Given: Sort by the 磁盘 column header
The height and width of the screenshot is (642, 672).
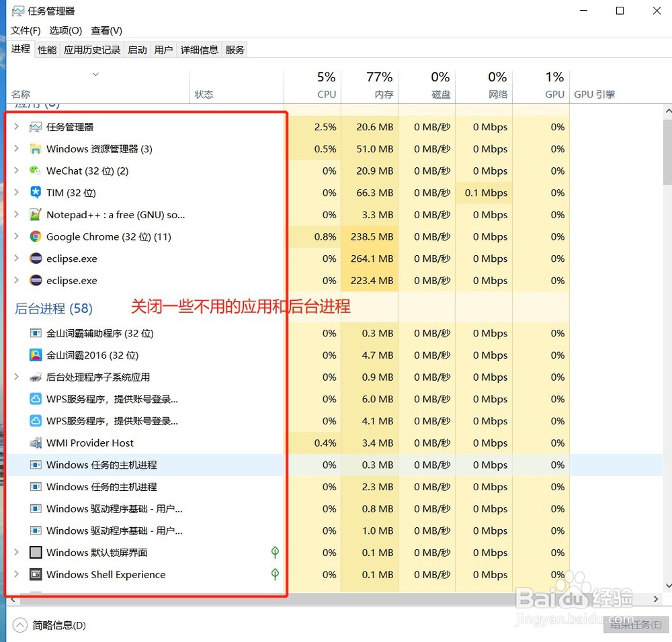Looking at the screenshot, I should point(427,86).
